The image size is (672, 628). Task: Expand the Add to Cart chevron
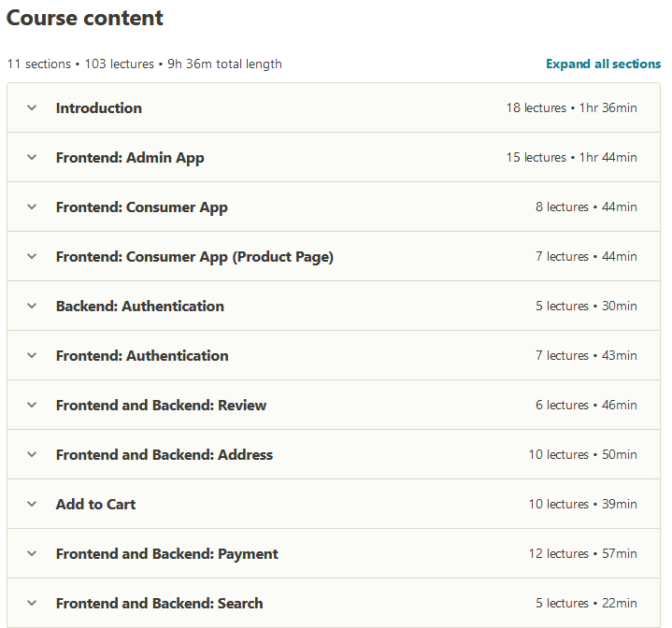point(32,505)
